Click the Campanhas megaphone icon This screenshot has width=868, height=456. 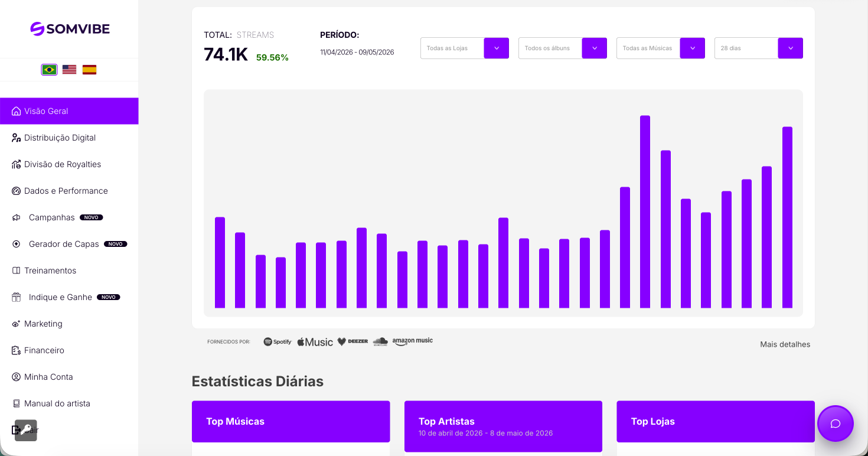[17, 217]
